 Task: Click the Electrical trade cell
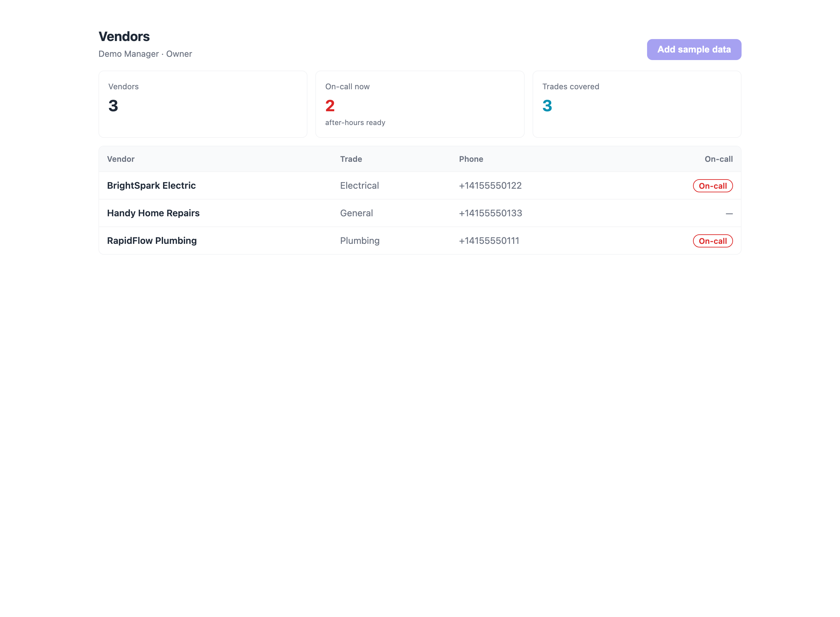click(x=359, y=186)
